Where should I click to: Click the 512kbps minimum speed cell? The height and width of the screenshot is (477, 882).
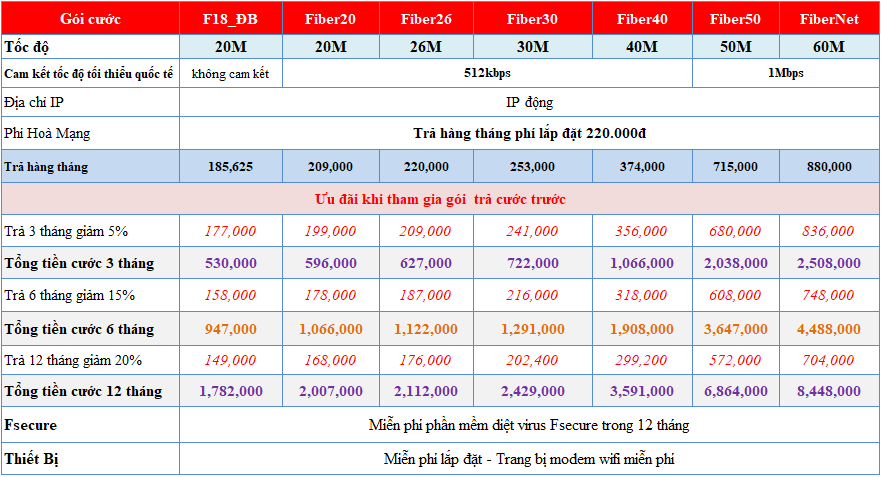click(487, 74)
